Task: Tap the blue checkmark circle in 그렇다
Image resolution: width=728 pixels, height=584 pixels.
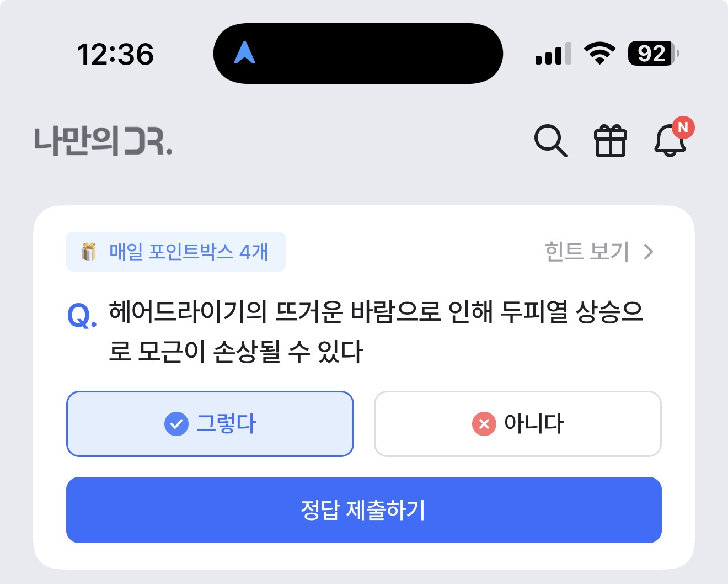Action: point(176,424)
